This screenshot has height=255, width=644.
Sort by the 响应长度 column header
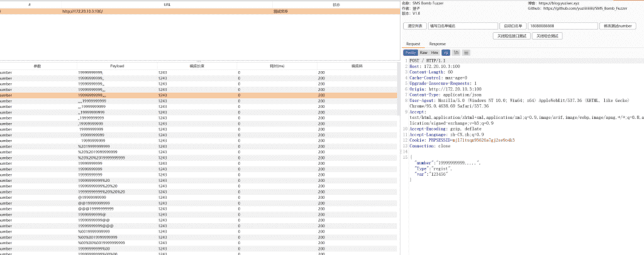pos(197,66)
